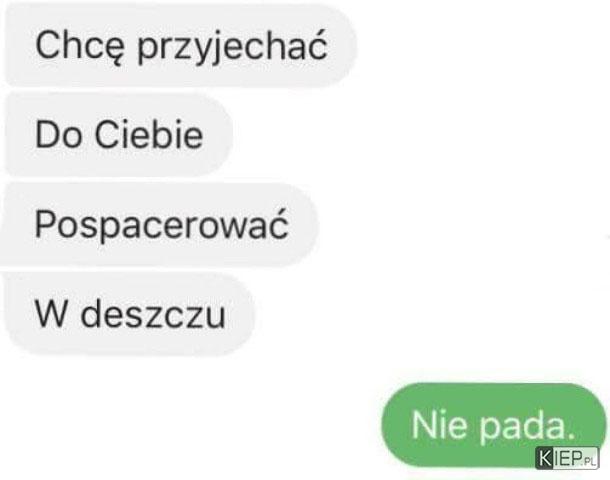Click the word "Ciebie" in second message
610x480 pixels.
149,134
